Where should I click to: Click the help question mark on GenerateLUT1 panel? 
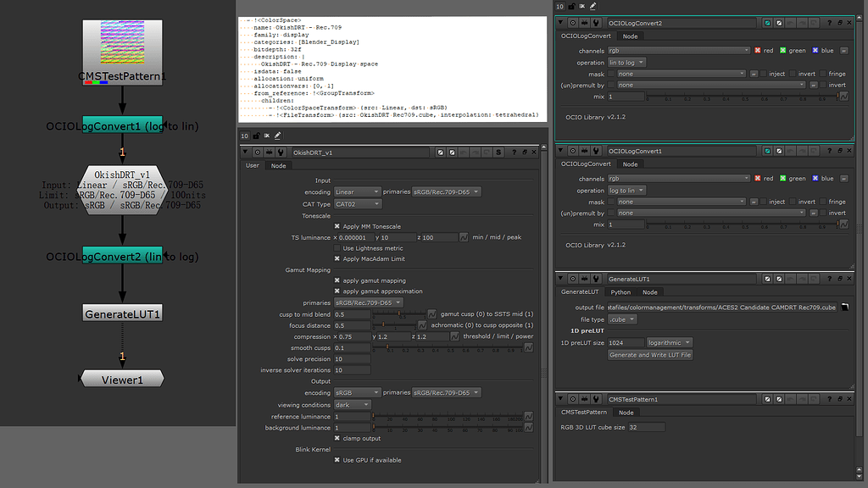[x=829, y=278]
